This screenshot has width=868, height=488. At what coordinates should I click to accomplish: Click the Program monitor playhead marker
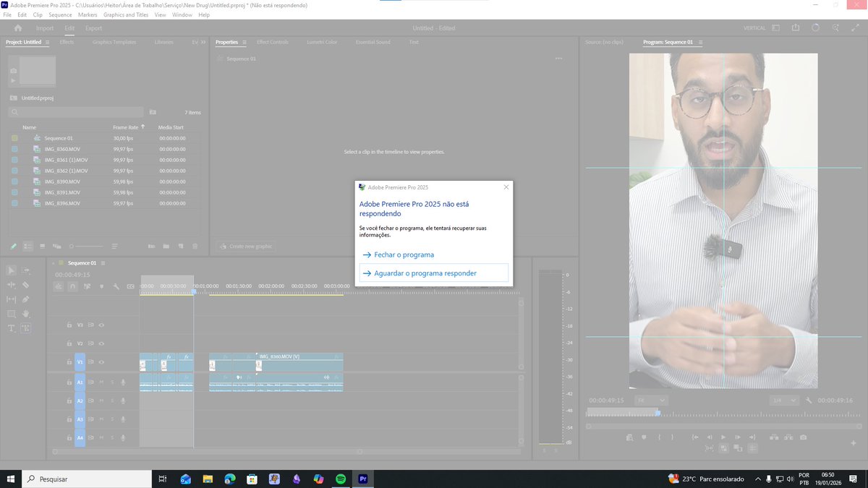click(658, 413)
